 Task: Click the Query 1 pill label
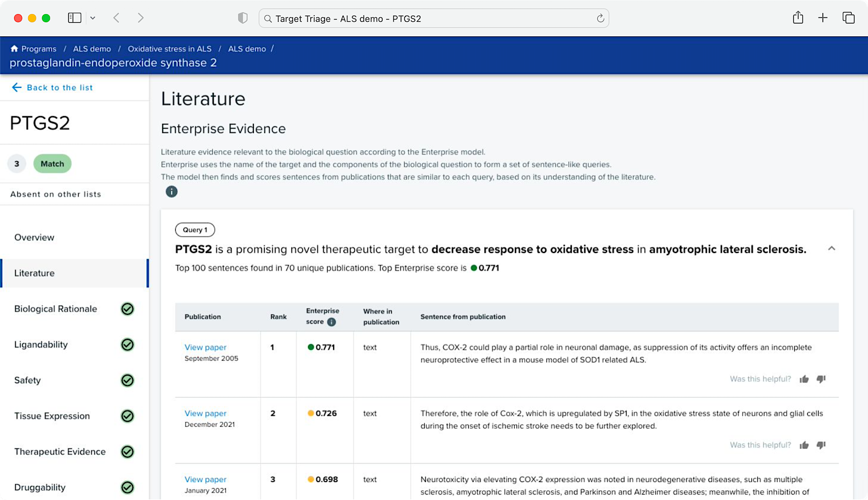click(x=195, y=230)
